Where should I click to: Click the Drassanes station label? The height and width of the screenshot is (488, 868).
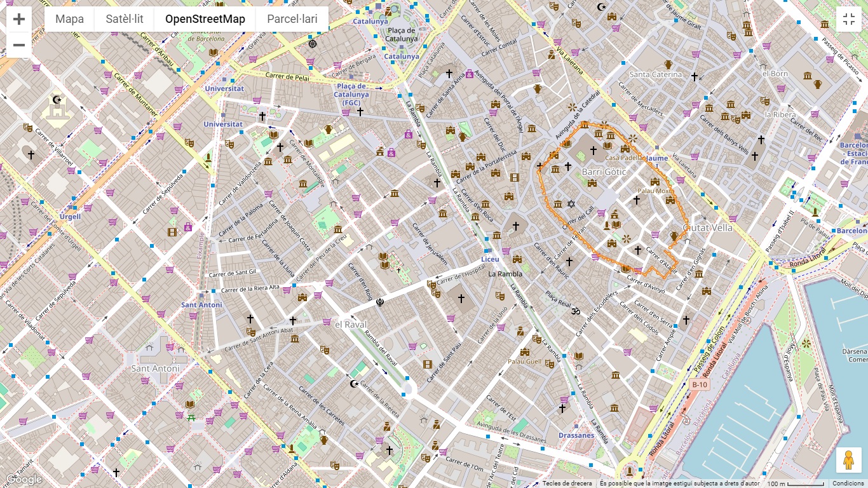click(576, 436)
